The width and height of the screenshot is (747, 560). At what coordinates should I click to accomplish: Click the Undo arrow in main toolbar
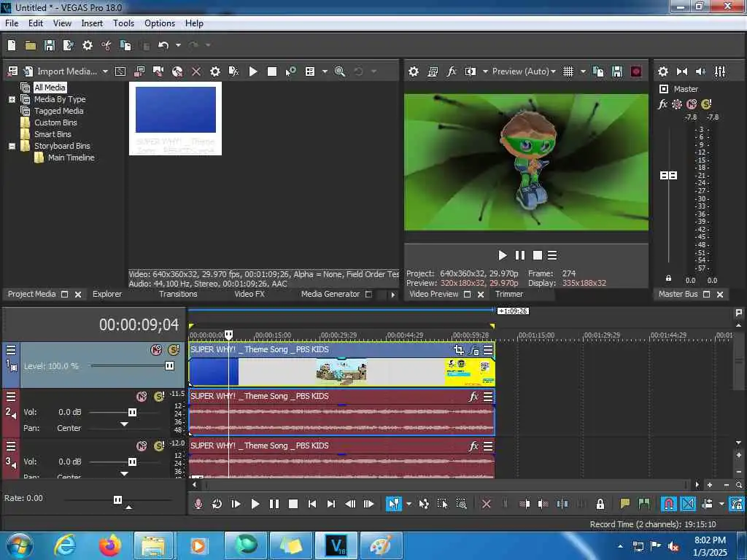(163, 45)
